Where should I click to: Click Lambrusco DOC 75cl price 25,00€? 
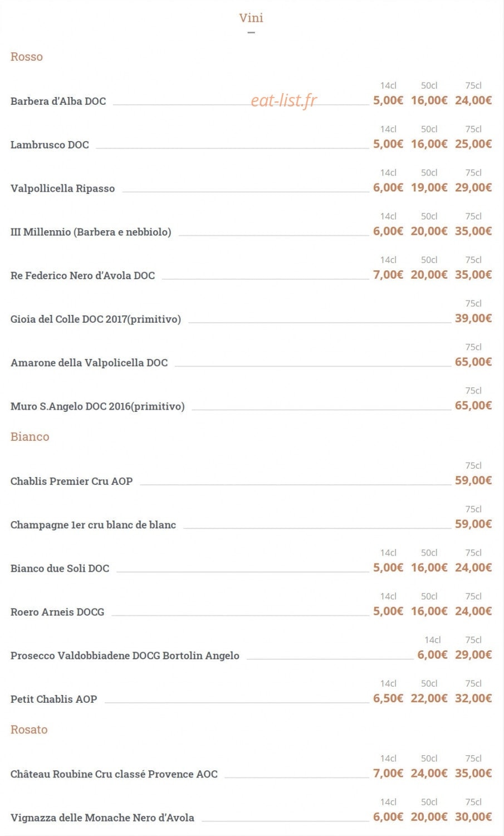(473, 144)
